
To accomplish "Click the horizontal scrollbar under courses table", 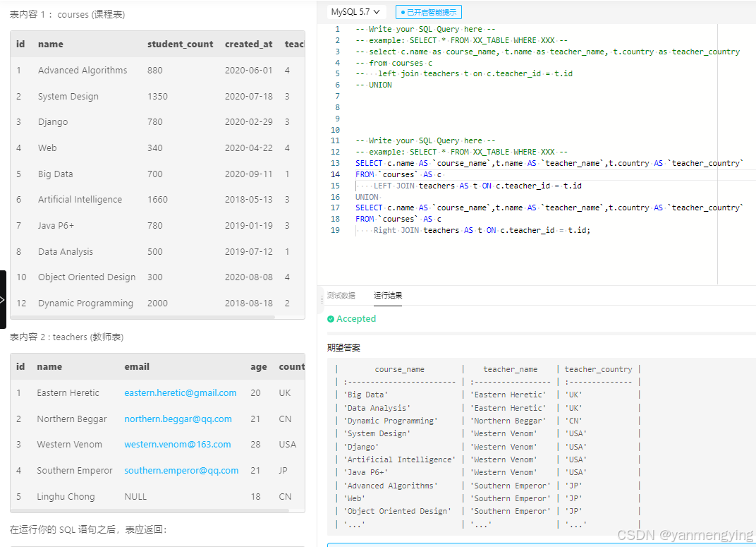I will (142, 317).
